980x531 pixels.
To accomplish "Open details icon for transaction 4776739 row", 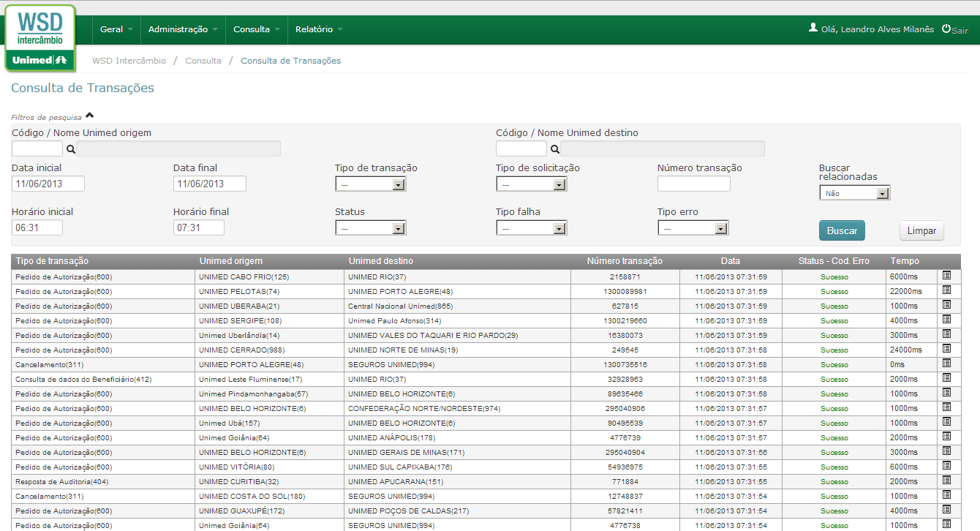I will 946,437.
